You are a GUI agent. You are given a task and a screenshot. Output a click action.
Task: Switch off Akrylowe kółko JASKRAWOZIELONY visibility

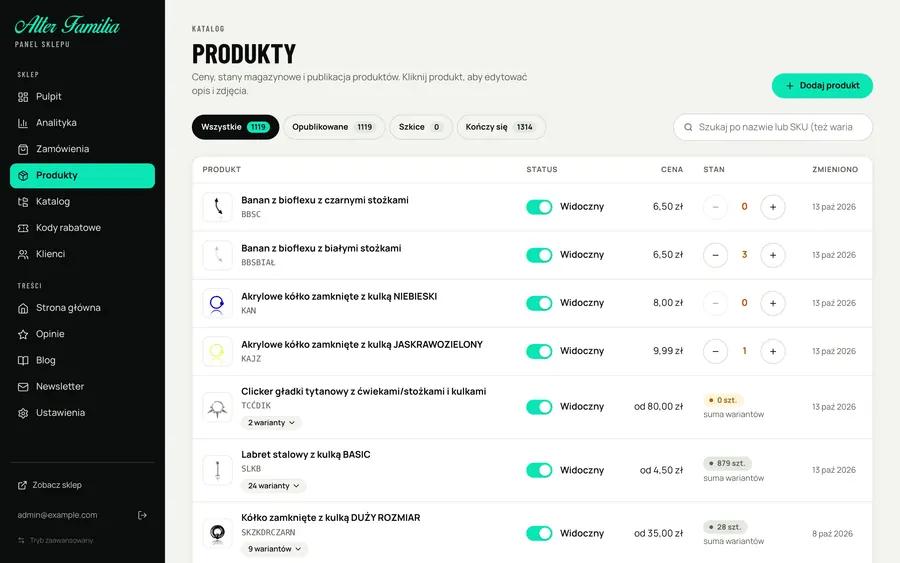[x=539, y=351]
